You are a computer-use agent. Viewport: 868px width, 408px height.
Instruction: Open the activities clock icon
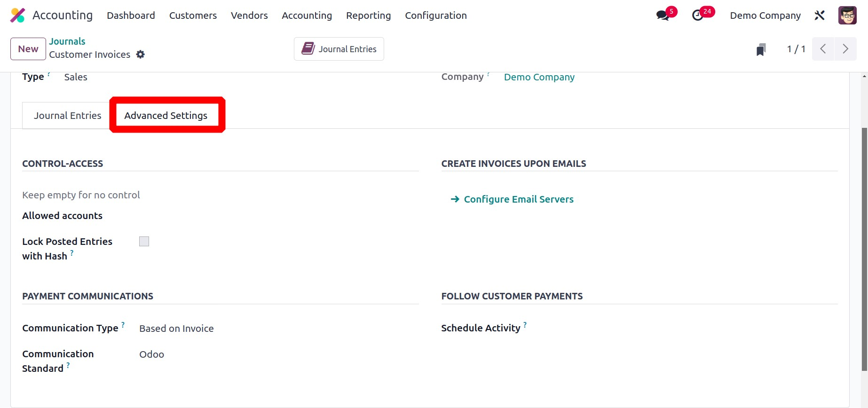point(698,16)
